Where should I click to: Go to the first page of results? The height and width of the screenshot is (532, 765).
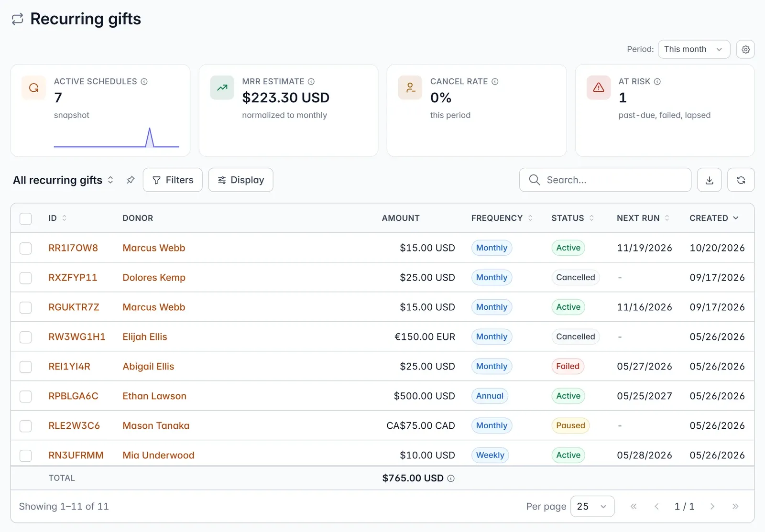634,507
